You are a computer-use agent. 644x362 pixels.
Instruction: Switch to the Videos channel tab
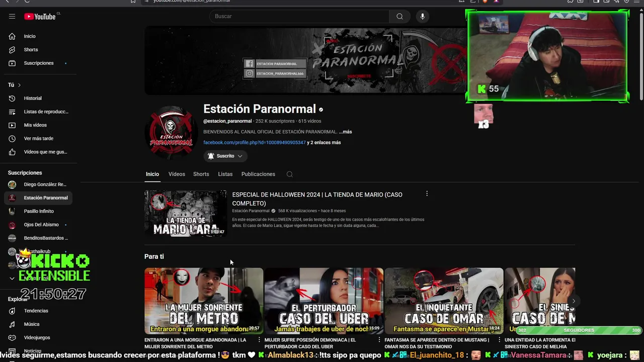point(177,174)
